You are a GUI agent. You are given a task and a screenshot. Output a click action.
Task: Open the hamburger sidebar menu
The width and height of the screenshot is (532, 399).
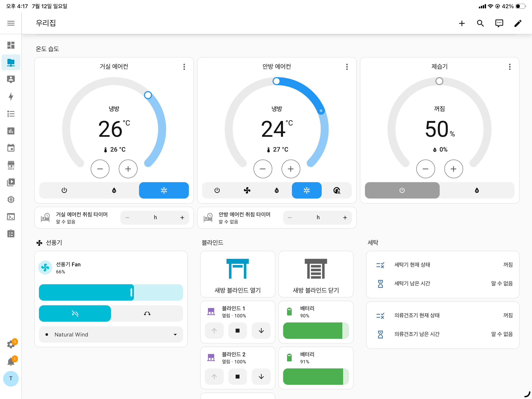pos(11,23)
